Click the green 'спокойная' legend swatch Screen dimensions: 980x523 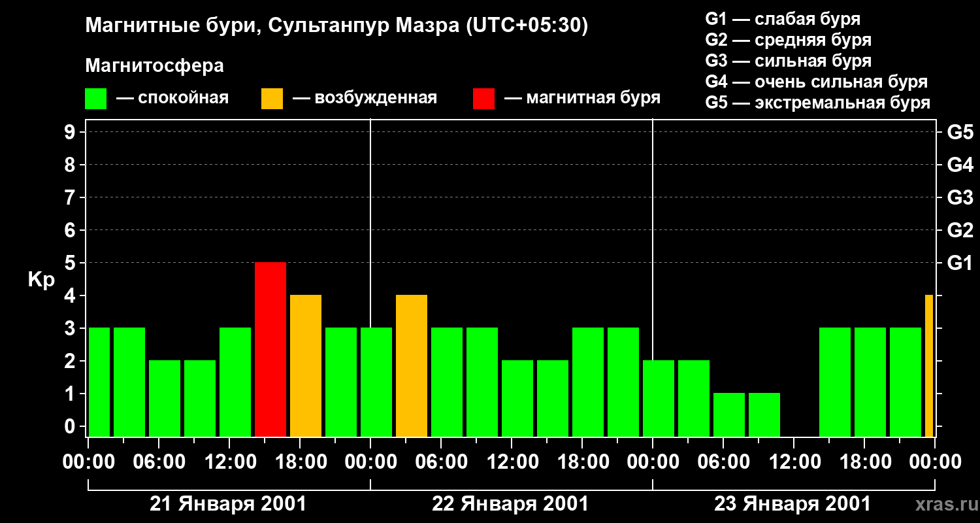pyautogui.click(x=96, y=98)
